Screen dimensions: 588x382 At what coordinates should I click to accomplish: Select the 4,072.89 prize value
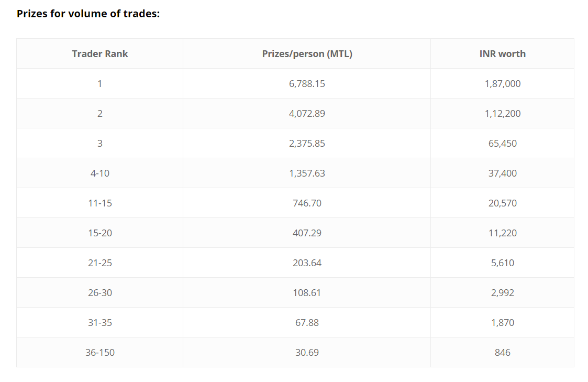pos(307,113)
